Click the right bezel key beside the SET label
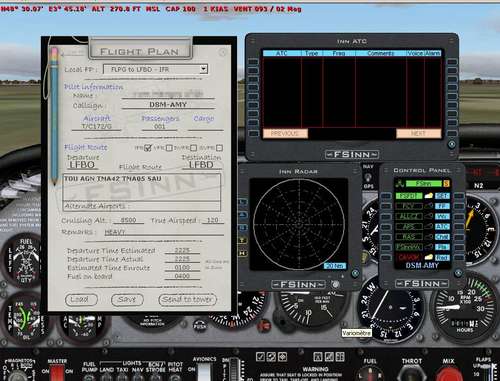This screenshot has height=381, width=500. [x=459, y=196]
